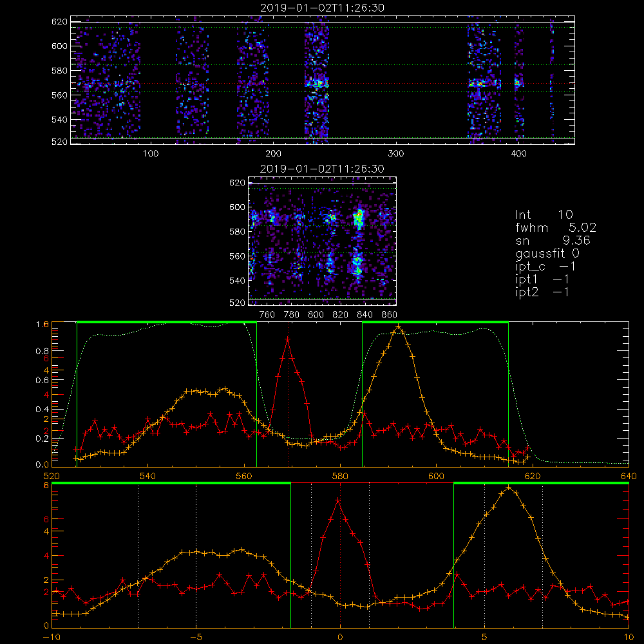Click the -5 x-axis label of bottom plot
The width and height of the screenshot is (644, 644).
coord(196,638)
